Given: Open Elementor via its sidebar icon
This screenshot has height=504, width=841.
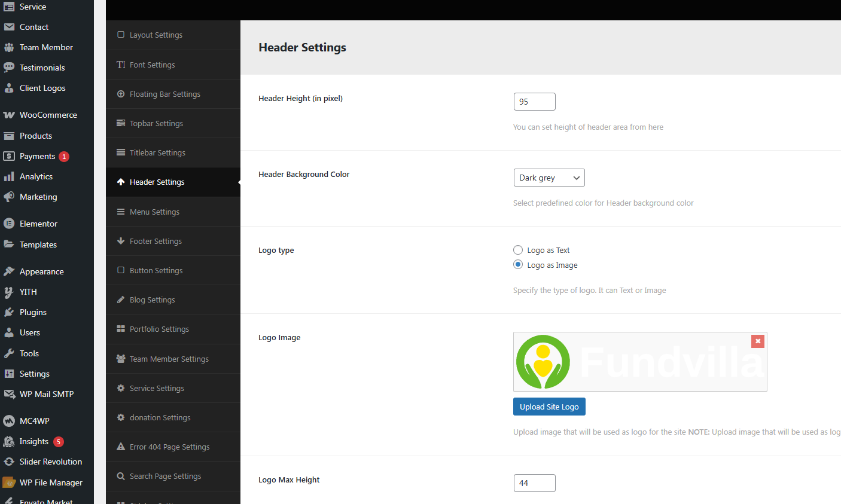Looking at the screenshot, I should point(9,224).
